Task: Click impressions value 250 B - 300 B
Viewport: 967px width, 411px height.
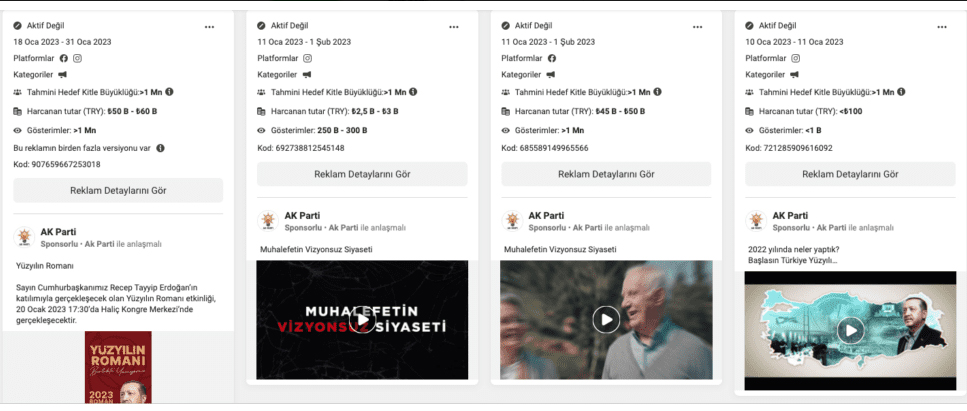Action: (342, 131)
